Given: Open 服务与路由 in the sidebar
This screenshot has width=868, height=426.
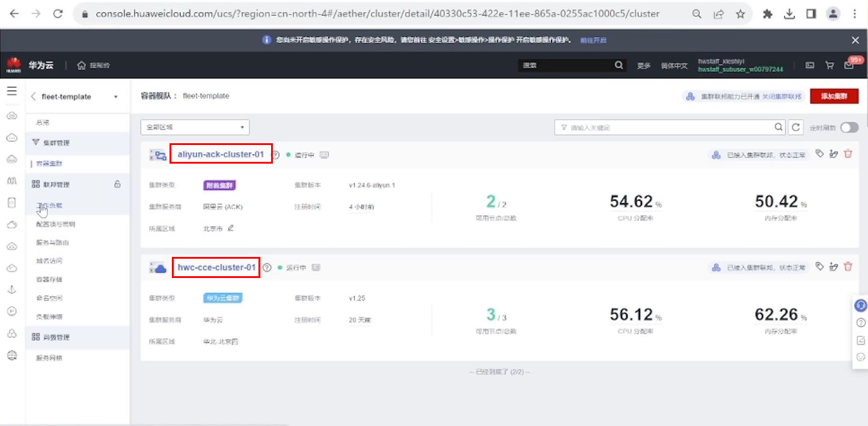Looking at the screenshot, I should 52,242.
